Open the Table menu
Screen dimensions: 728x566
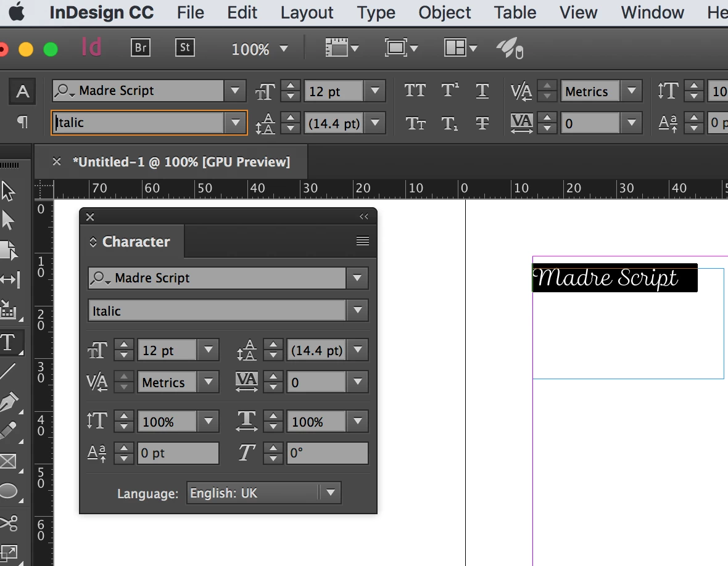click(515, 12)
